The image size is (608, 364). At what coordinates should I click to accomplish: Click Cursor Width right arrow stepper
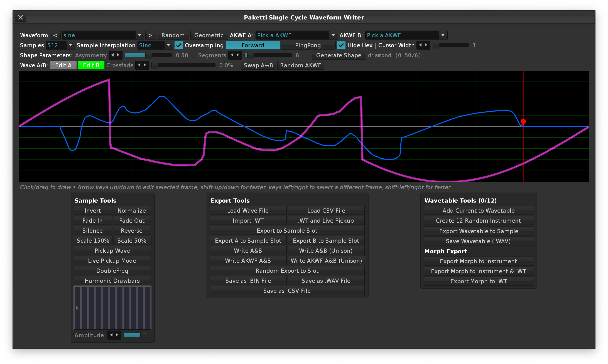point(426,45)
